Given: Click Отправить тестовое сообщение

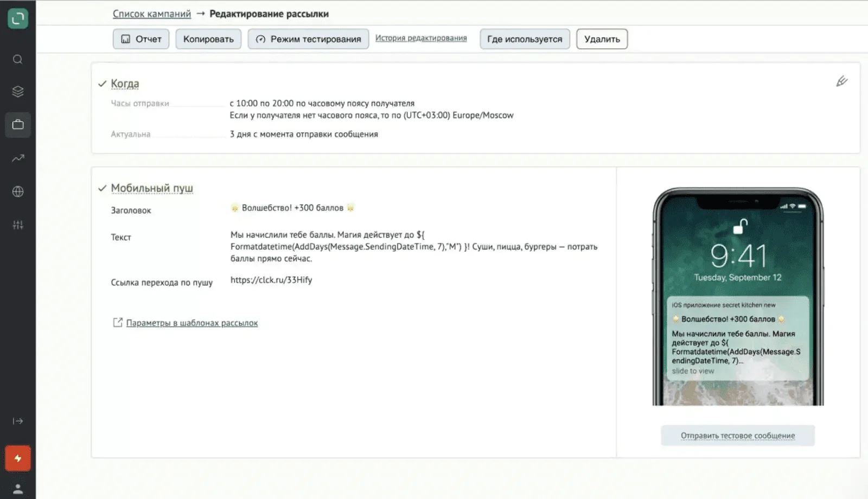Looking at the screenshot, I should [x=737, y=435].
